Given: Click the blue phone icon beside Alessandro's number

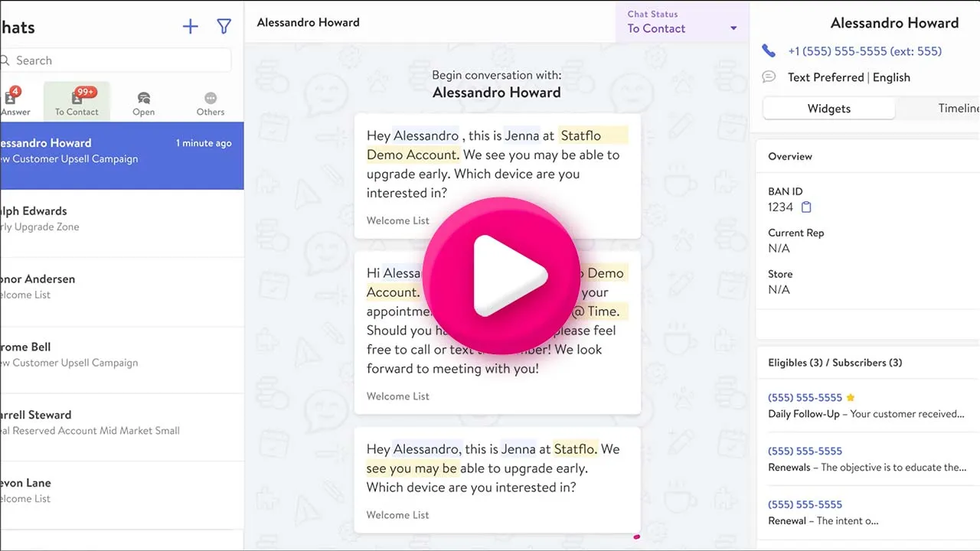Looking at the screenshot, I should [769, 51].
